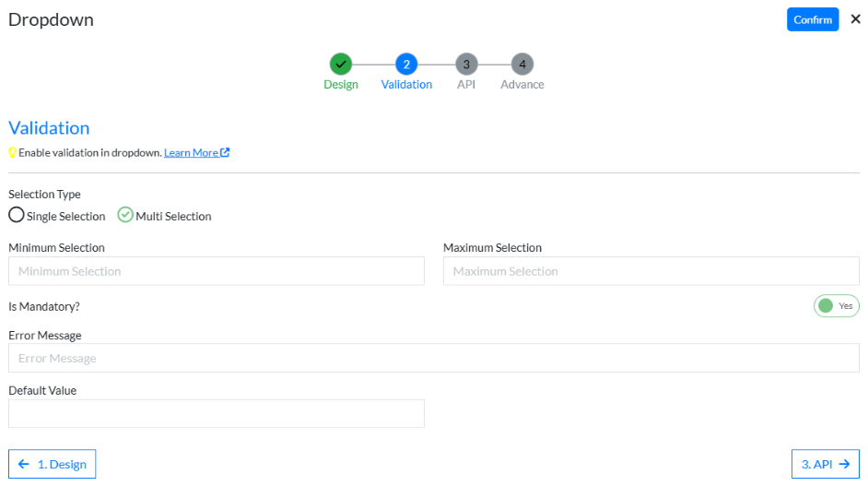Screen dimensions: 868x486
Task: Click the Minimum Selection input field
Action: pos(217,271)
